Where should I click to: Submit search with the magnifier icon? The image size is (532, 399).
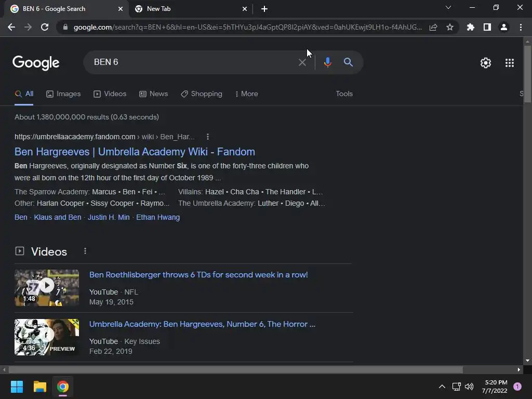(348, 62)
